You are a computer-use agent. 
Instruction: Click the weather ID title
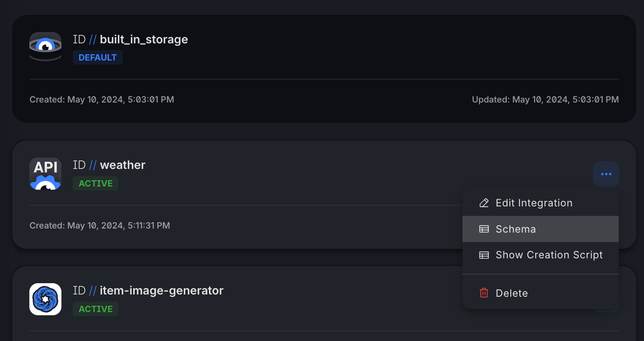click(109, 165)
